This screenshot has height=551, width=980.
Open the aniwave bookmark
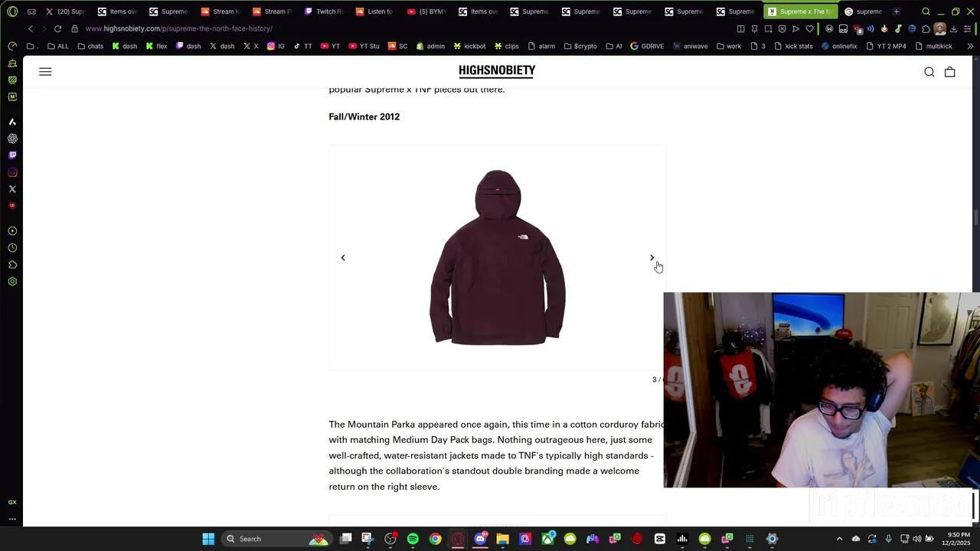coord(690,46)
